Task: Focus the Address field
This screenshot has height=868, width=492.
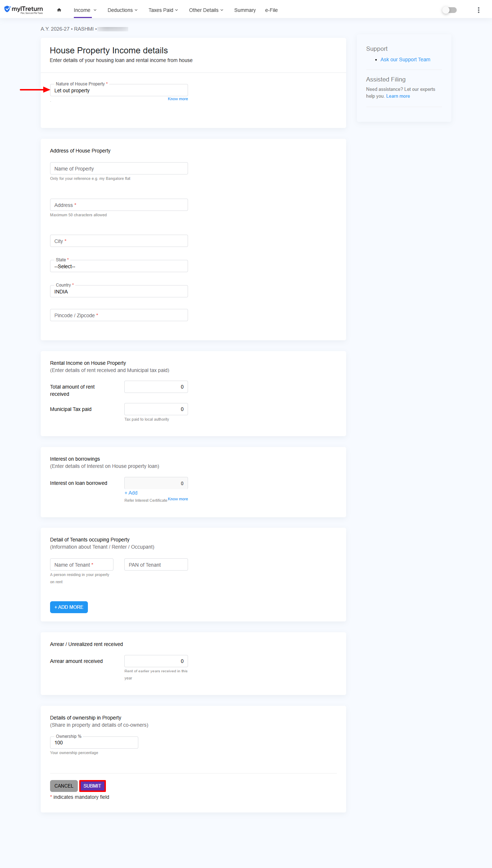Action: pyautogui.click(x=119, y=205)
